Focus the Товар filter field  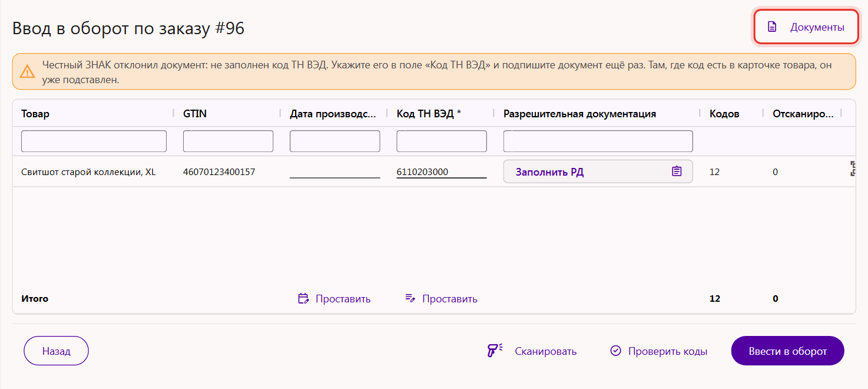click(x=94, y=141)
